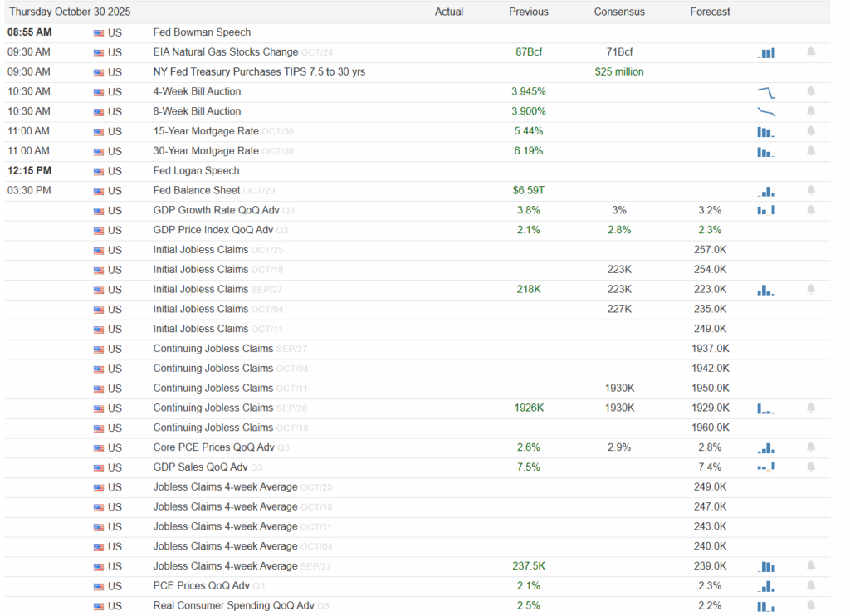
Task: Click the Thursday October 30 2025 date header
Action: click(x=70, y=12)
